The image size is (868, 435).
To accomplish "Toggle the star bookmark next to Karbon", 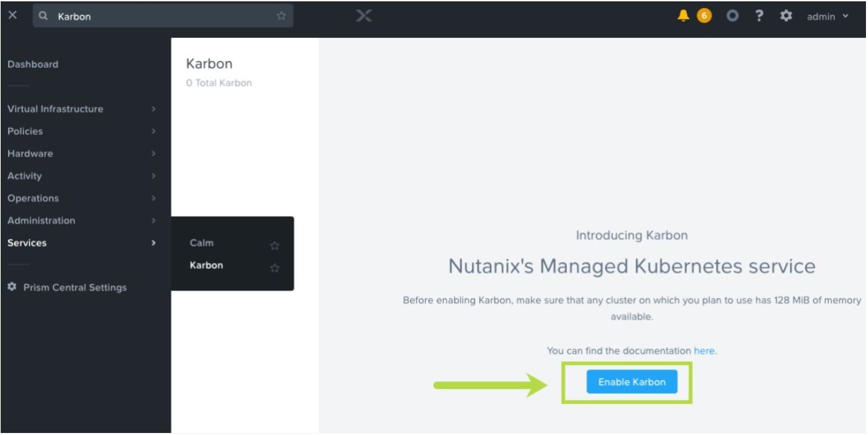I will click(275, 268).
